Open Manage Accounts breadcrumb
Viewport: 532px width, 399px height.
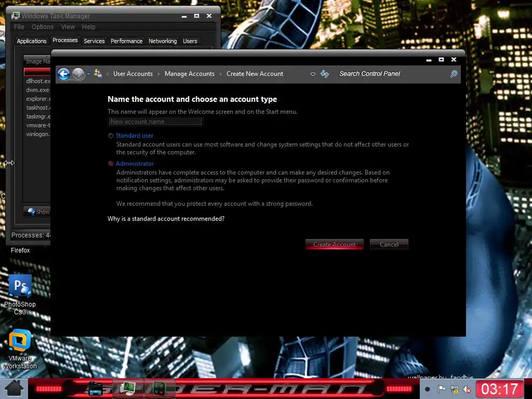click(x=190, y=74)
